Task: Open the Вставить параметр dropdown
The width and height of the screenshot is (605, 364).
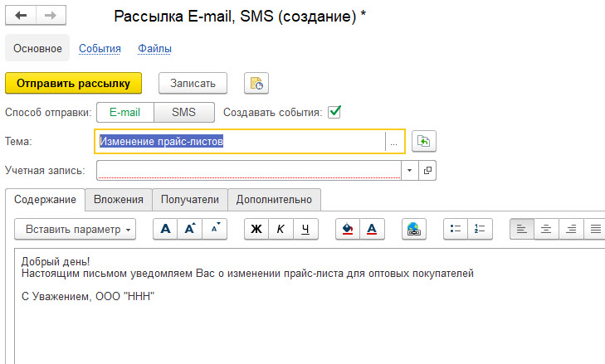Action: point(76,229)
